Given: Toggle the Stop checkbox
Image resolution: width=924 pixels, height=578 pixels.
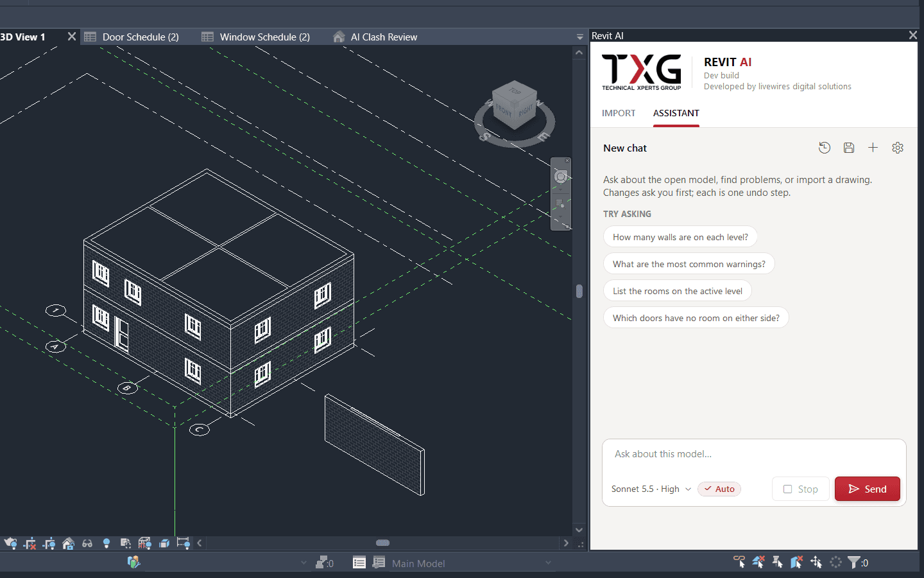Looking at the screenshot, I should tap(787, 489).
